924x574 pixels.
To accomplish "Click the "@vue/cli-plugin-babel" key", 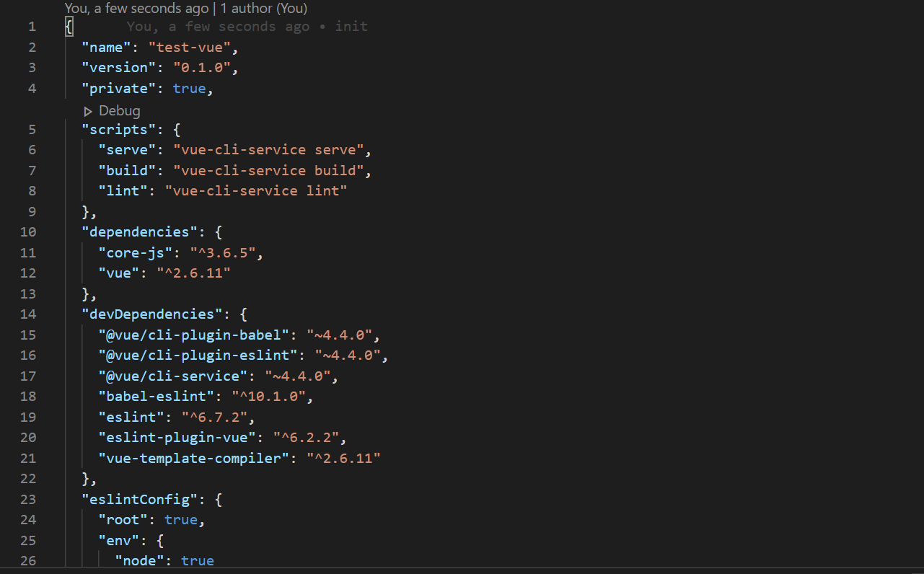I will [x=194, y=335].
